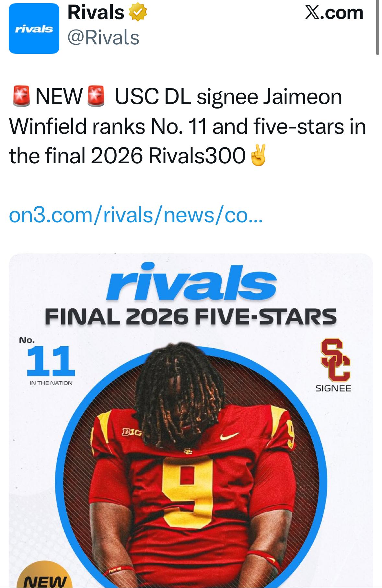Open the @Rivals handle

[x=103, y=38]
